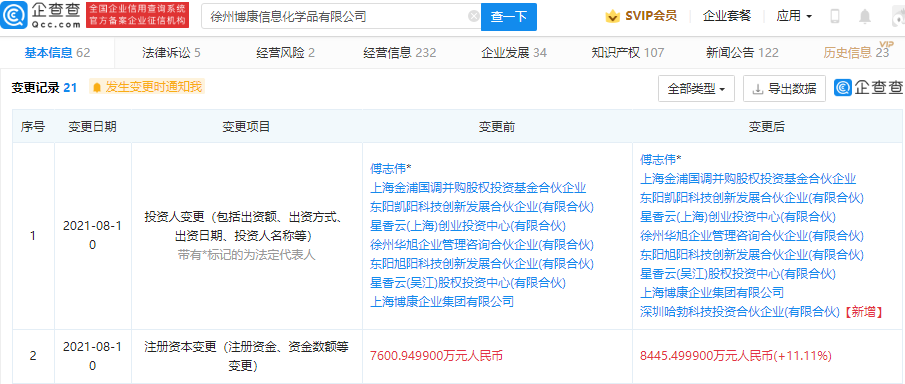Open 星香云(吴江)股权投资中心 in 变更后

pos(738,273)
